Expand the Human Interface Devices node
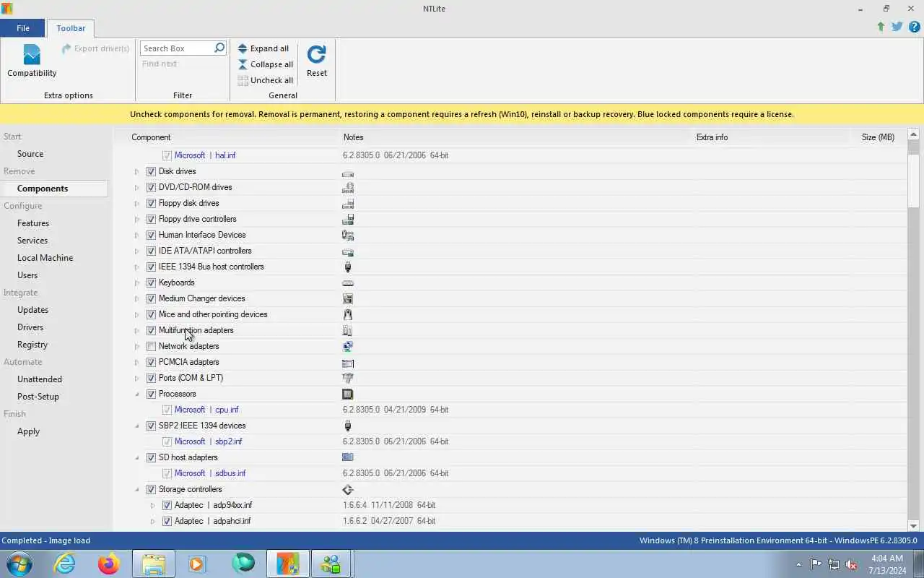Image resolution: width=924 pixels, height=578 pixels. (x=136, y=236)
